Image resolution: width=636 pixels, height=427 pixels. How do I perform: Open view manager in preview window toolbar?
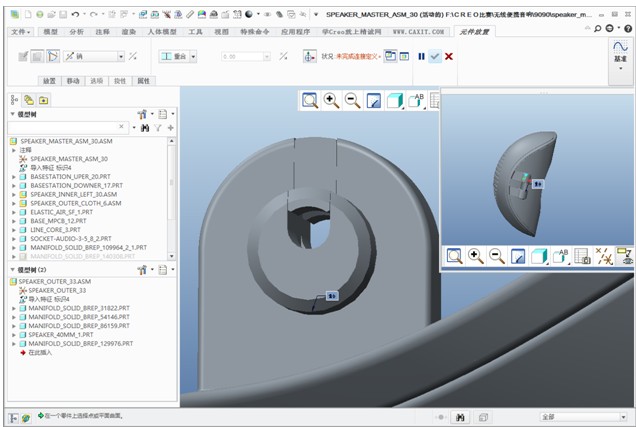(582, 256)
